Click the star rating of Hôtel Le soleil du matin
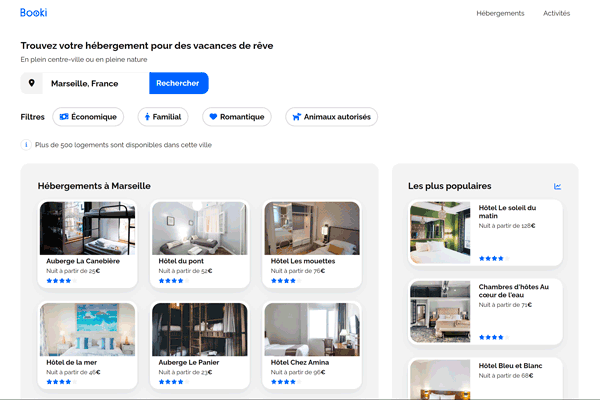Image resolution: width=600 pixels, height=400 pixels. (494, 258)
